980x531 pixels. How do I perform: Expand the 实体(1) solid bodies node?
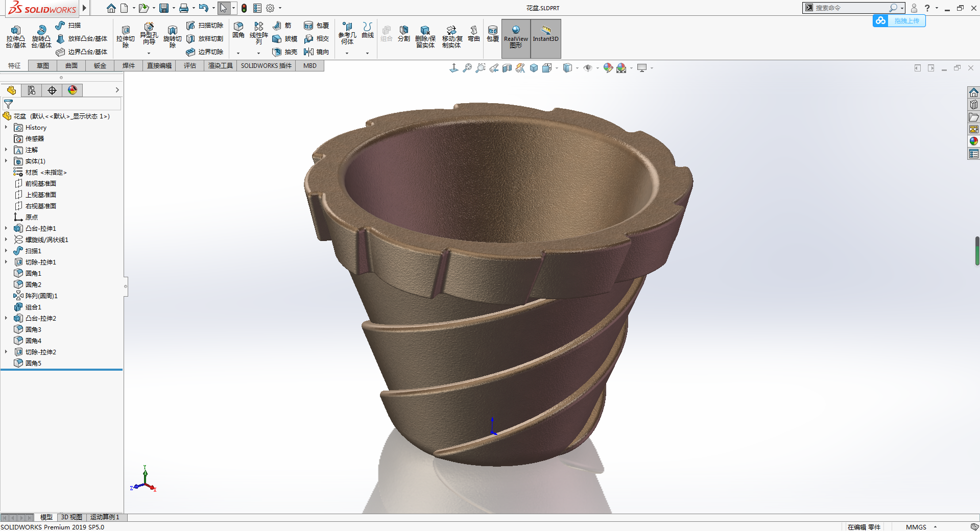[6, 161]
